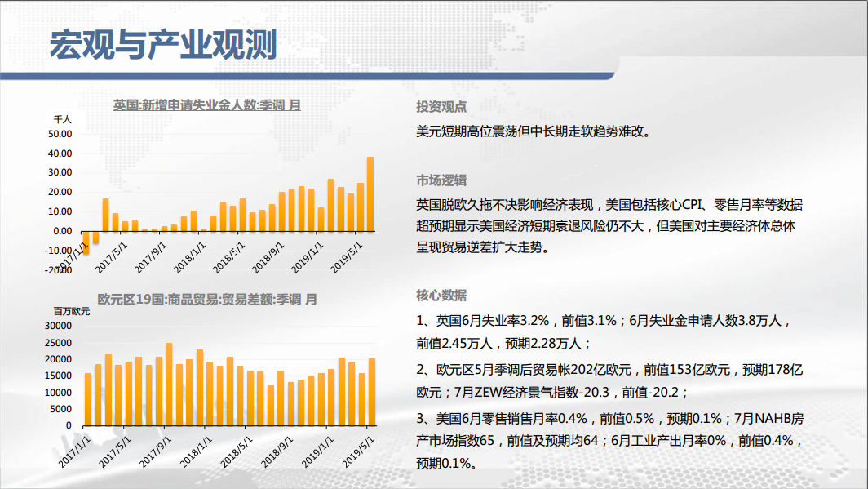Select the last bar in the Eurozone trade chart
Image resolution: width=868 pixels, height=489 pixels.
(372, 392)
